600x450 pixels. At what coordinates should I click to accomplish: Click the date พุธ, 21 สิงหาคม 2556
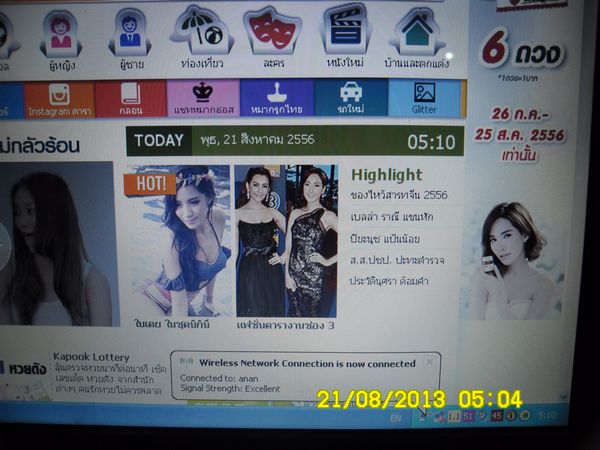click(257, 140)
